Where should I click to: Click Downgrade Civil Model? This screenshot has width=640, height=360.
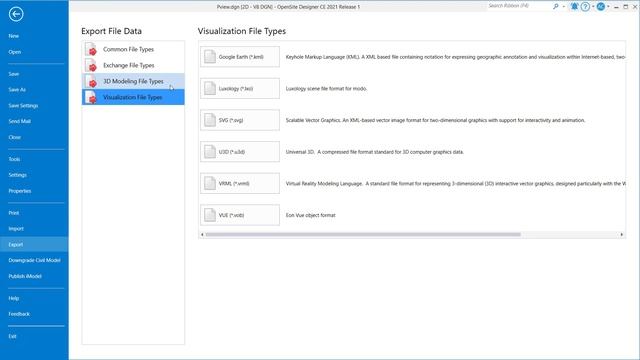click(34, 260)
